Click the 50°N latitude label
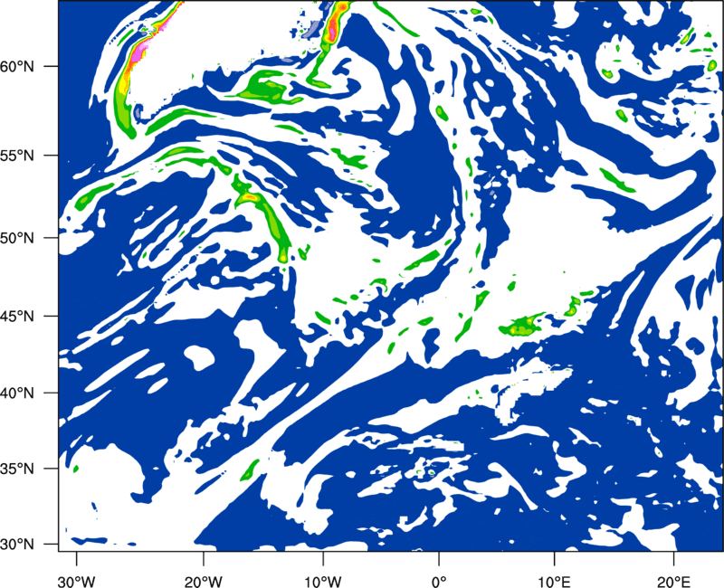This screenshot has height=588, width=724. coord(17,238)
